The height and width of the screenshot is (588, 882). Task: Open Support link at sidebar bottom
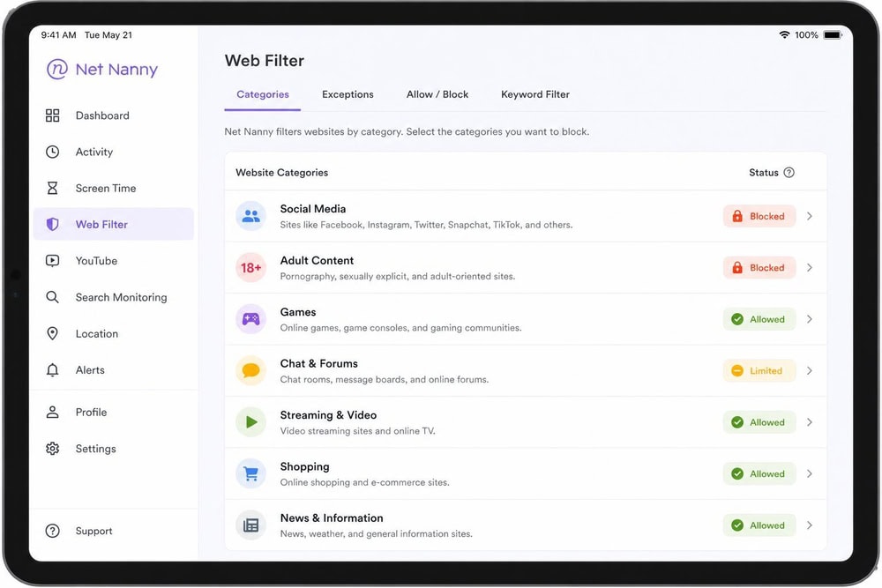pos(94,532)
